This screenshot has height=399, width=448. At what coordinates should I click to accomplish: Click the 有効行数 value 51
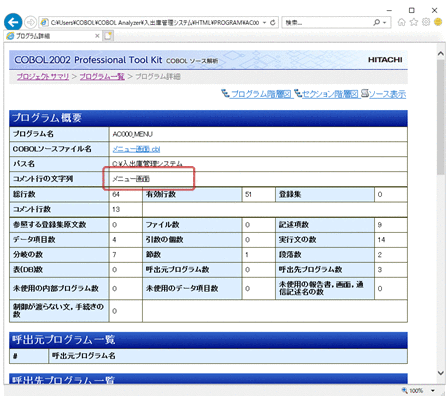[x=248, y=194]
